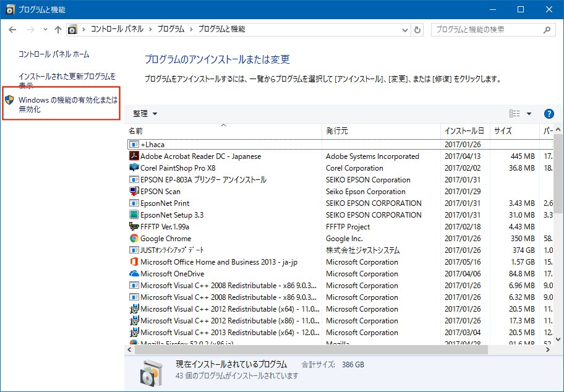
Task: Sort by the 発行元 column header
Action: 382,131
